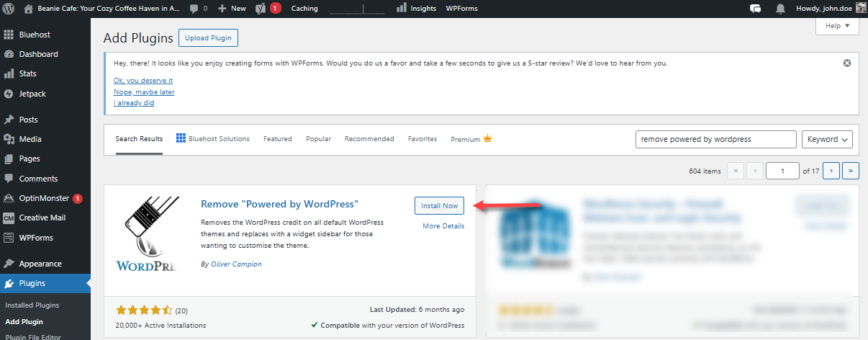Go to the next results page

(x=831, y=171)
